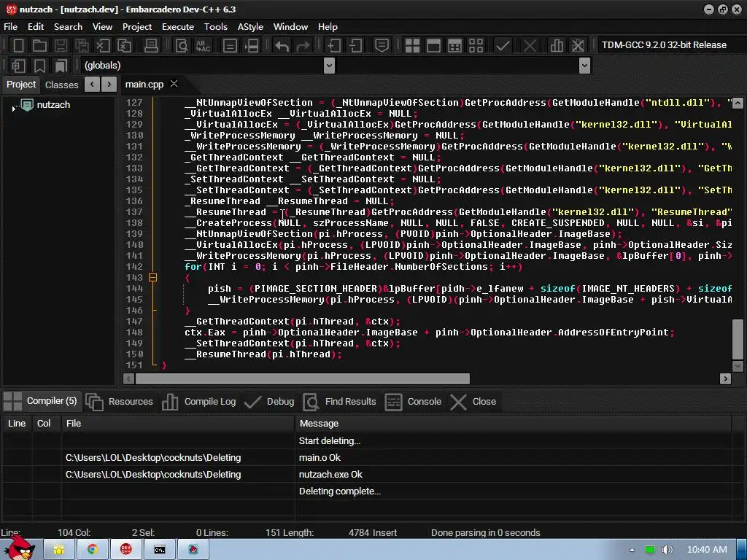
Task: Open command prompt from the taskbar
Action: (160, 550)
